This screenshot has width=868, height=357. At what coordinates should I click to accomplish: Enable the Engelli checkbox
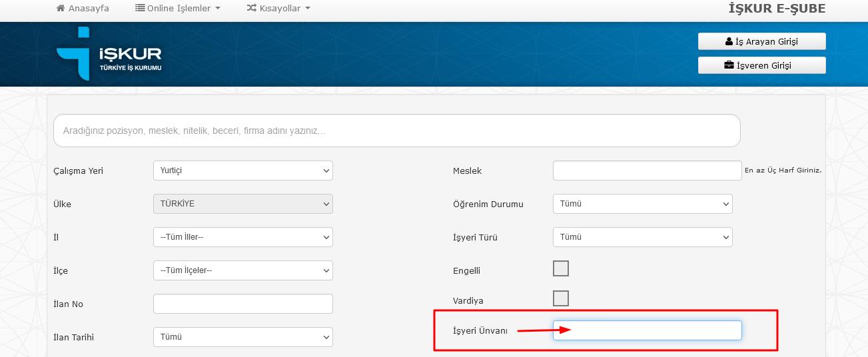[561, 268]
